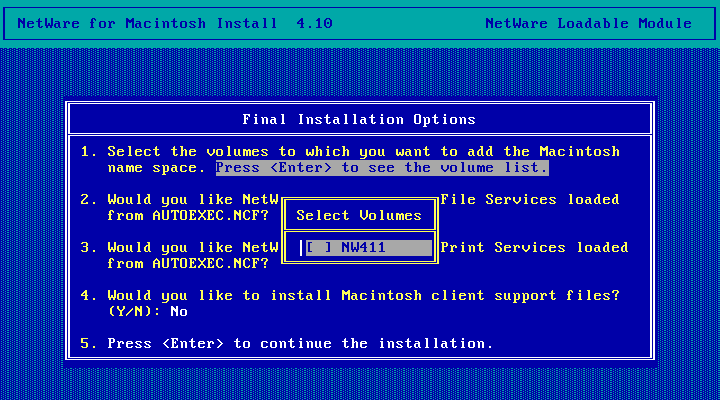Select option 4 about Macintosh client support files
The image size is (720, 400).
(350, 304)
